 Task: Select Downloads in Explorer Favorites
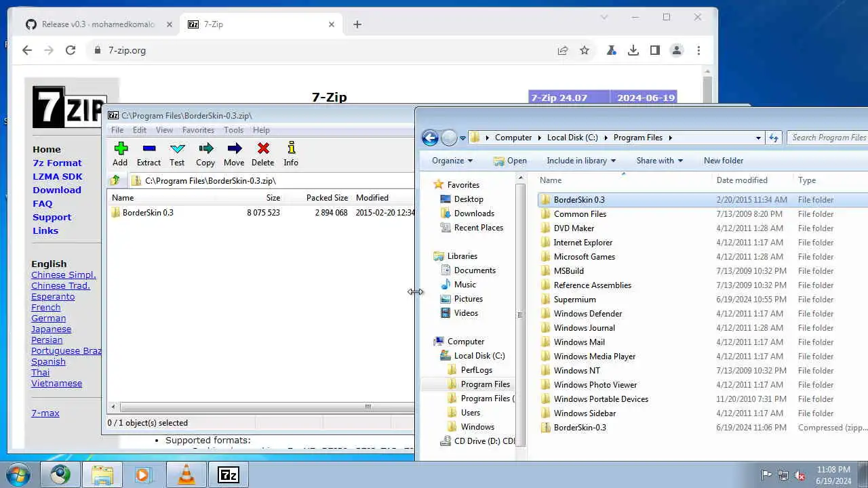click(x=474, y=213)
